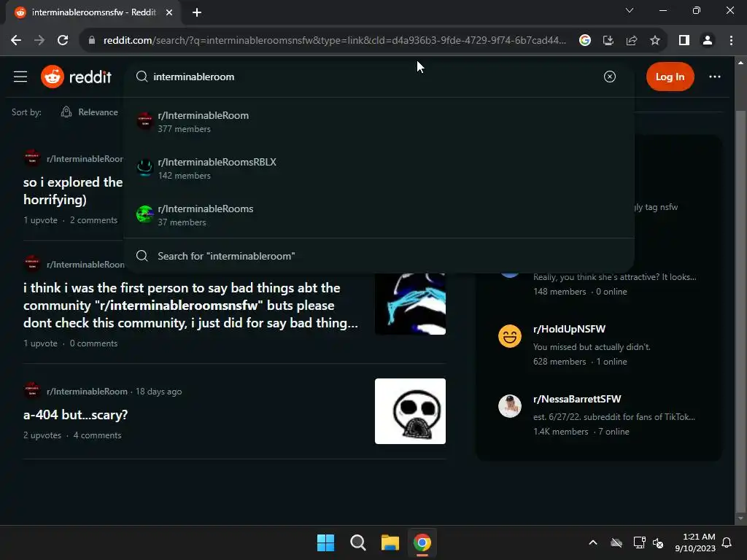747x560 pixels.
Task: Open r/InterminableRoom link on the 18 days ago post
Action: coord(87,392)
